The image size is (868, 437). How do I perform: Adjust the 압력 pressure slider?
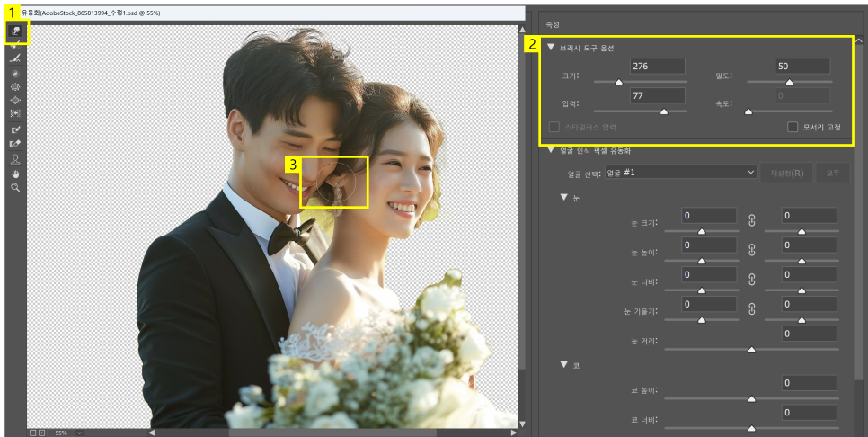(x=641, y=111)
